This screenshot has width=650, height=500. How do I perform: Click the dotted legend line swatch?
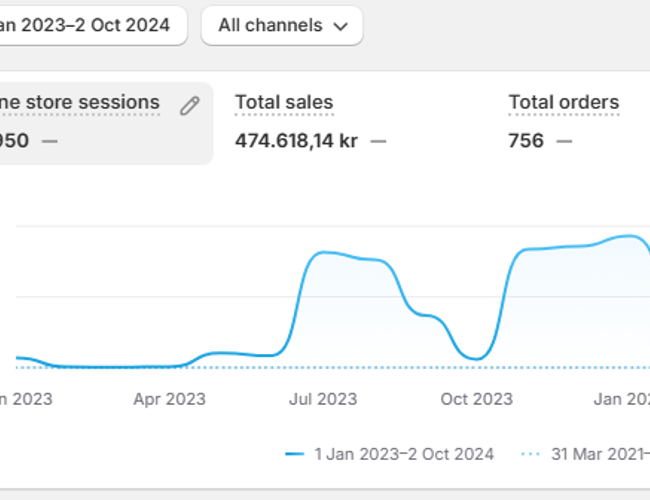pyautogui.click(x=530, y=454)
